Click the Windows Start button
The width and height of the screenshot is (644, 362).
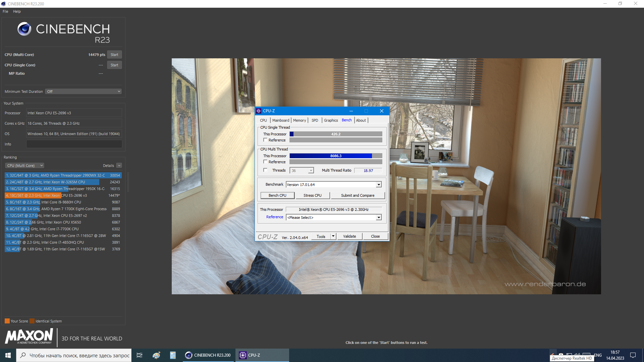[x=8, y=355]
